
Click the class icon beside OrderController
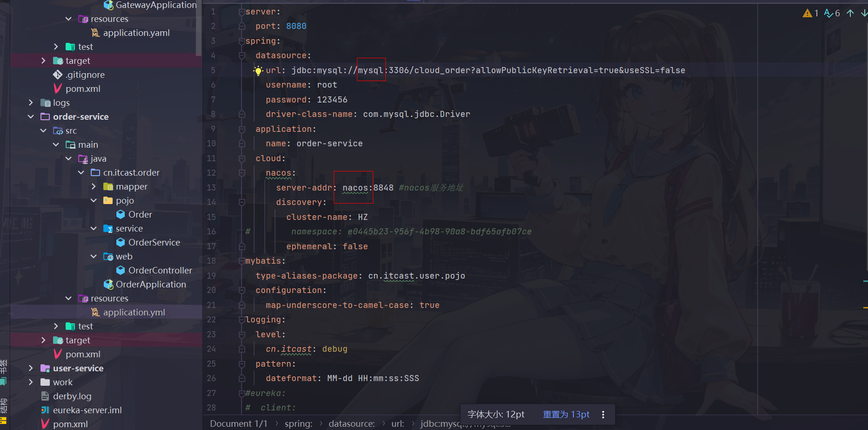coord(121,270)
